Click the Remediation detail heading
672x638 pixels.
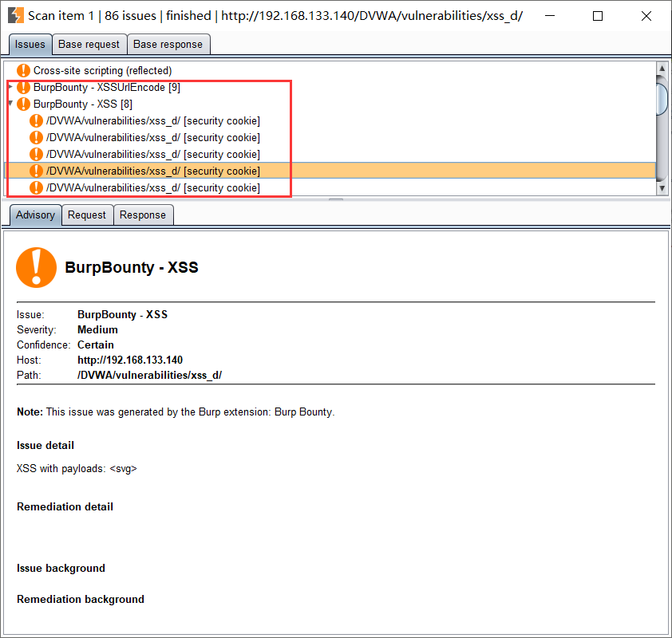click(x=65, y=507)
